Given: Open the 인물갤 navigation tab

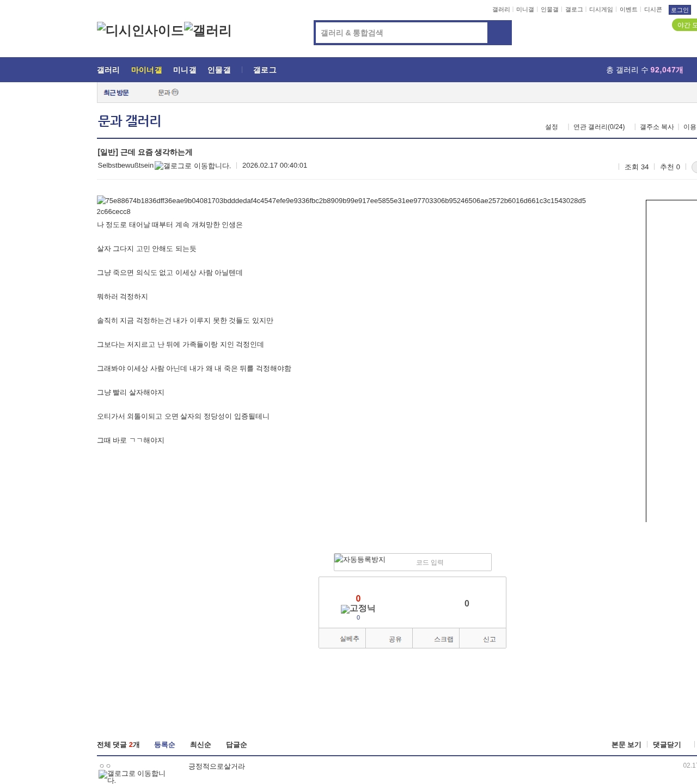Looking at the screenshot, I should (x=219, y=70).
